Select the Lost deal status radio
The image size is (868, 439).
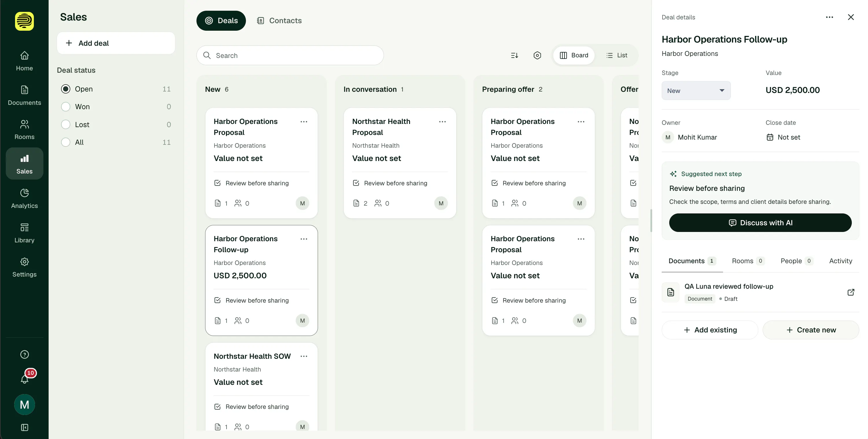coord(65,125)
